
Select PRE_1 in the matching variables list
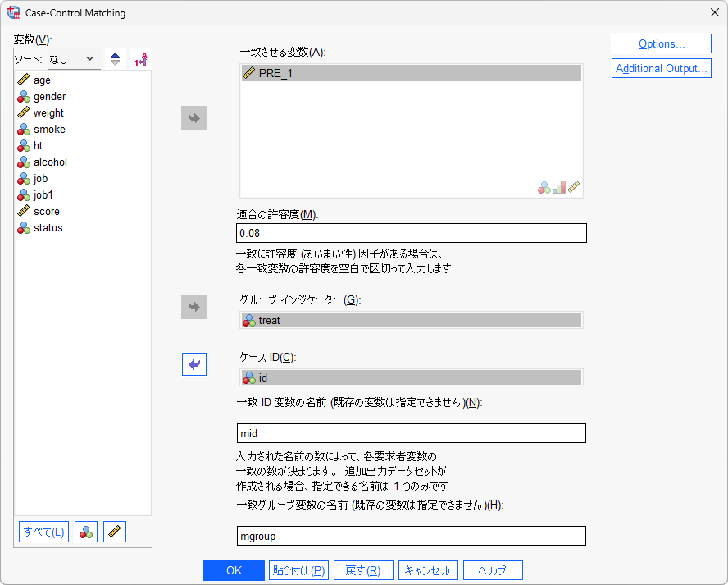click(x=271, y=73)
